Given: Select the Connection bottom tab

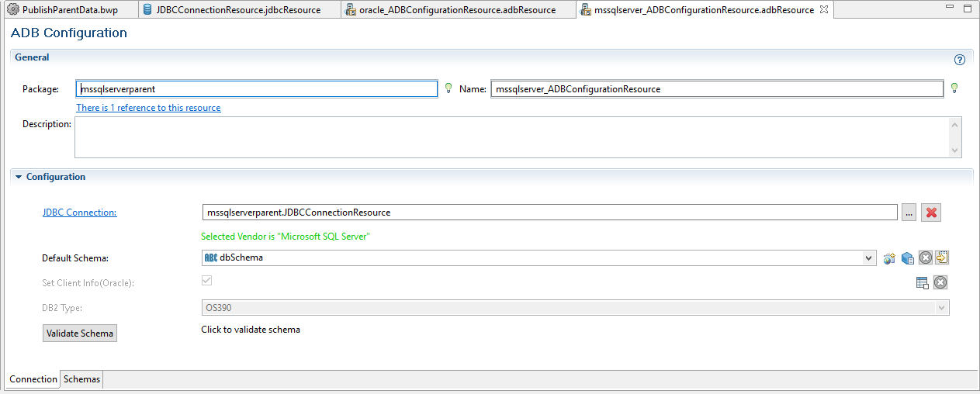Looking at the screenshot, I should pyautogui.click(x=33, y=379).
